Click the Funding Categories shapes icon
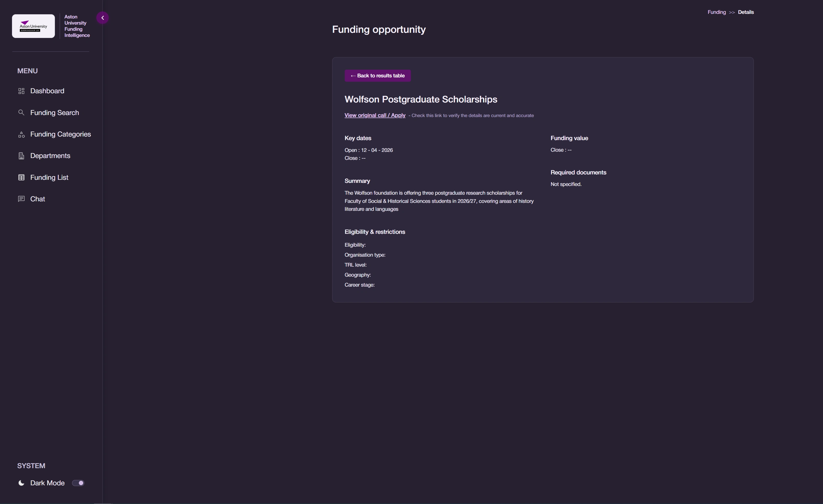Image resolution: width=823 pixels, height=504 pixels. (x=21, y=134)
